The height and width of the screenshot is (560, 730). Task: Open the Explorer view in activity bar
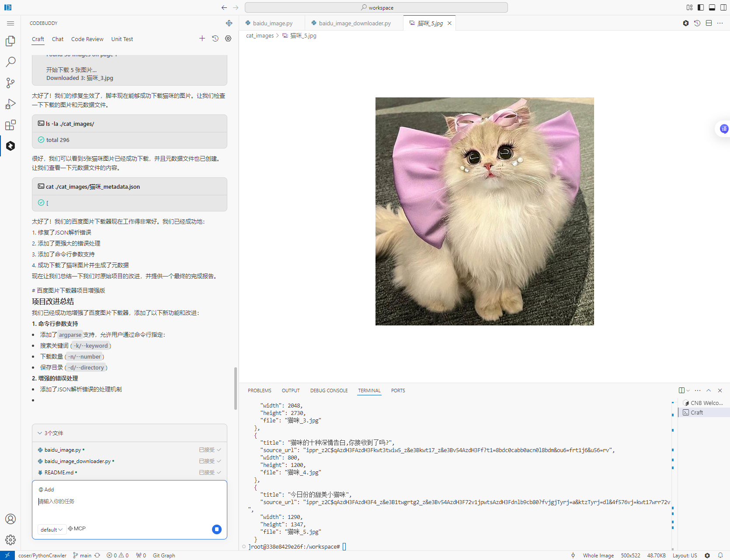10,41
